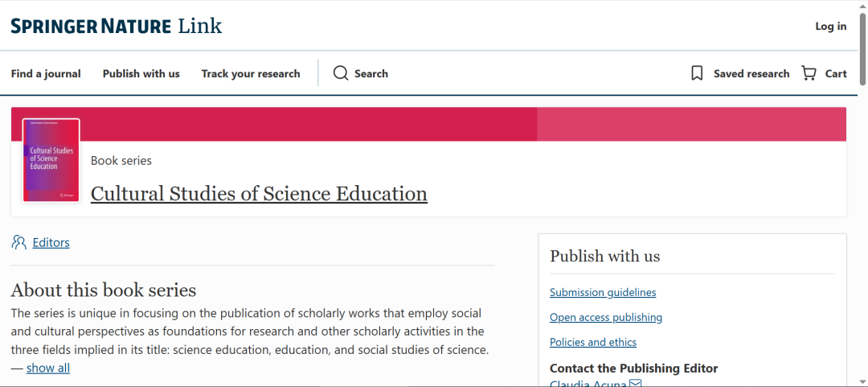This screenshot has width=868, height=387.
Task: Click the page vertical scrollbar
Action: (x=862, y=48)
